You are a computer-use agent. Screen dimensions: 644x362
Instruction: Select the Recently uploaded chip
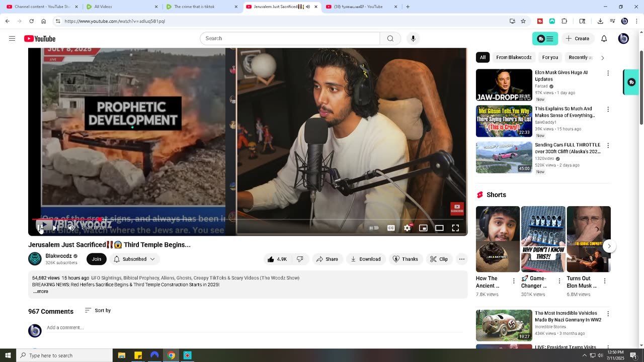pos(580,57)
